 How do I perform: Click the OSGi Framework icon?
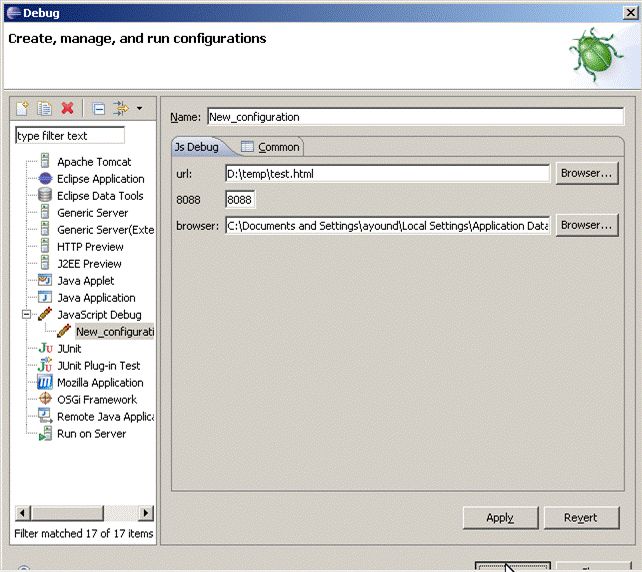coord(45,399)
